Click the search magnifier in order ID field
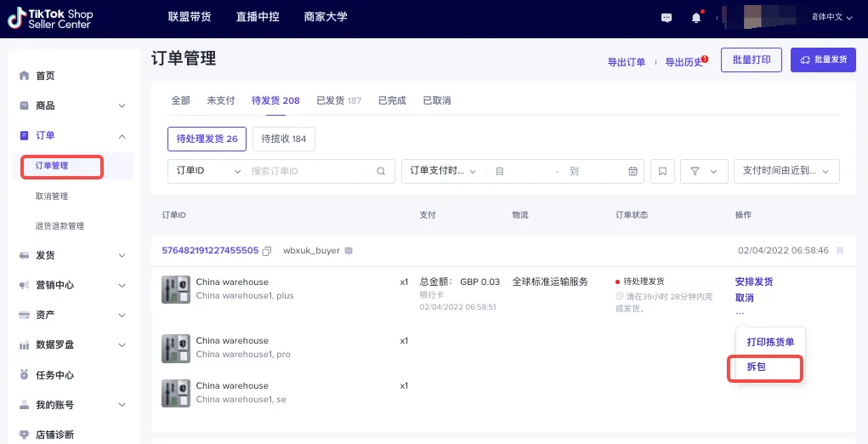 tap(381, 171)
